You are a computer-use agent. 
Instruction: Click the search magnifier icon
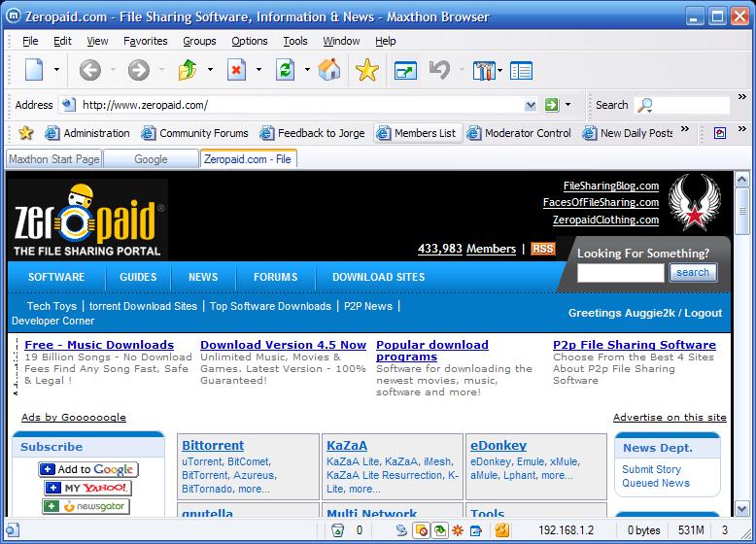pyautogui.click(x=644, y=105)
